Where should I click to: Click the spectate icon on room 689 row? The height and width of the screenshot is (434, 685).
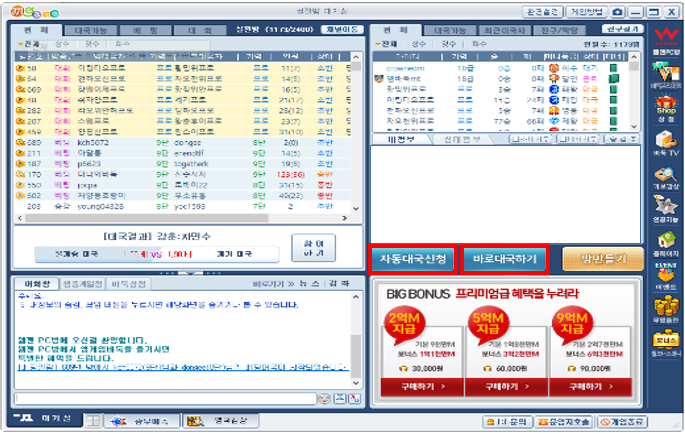point(20,142)
